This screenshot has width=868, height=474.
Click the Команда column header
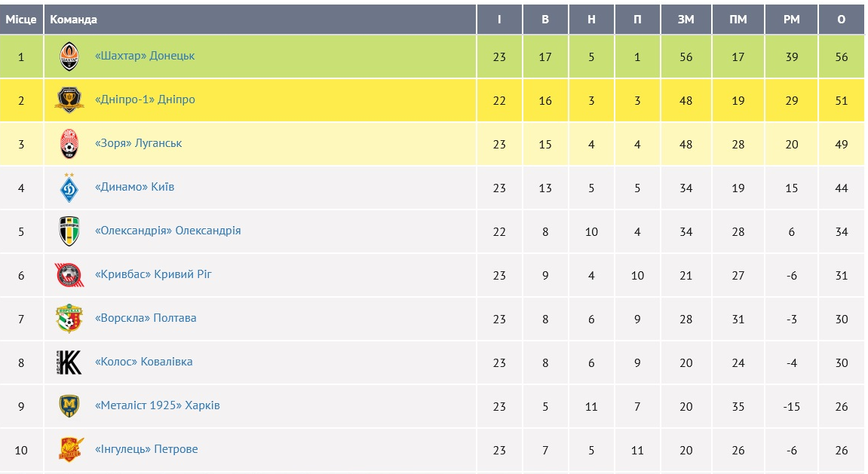pos(73,20)
